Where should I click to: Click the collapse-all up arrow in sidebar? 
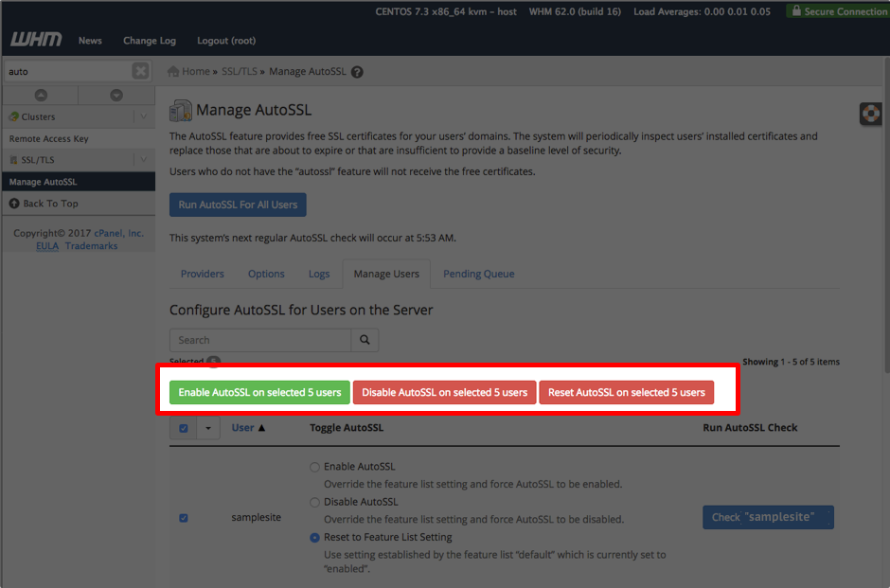(x=41, y=95)
